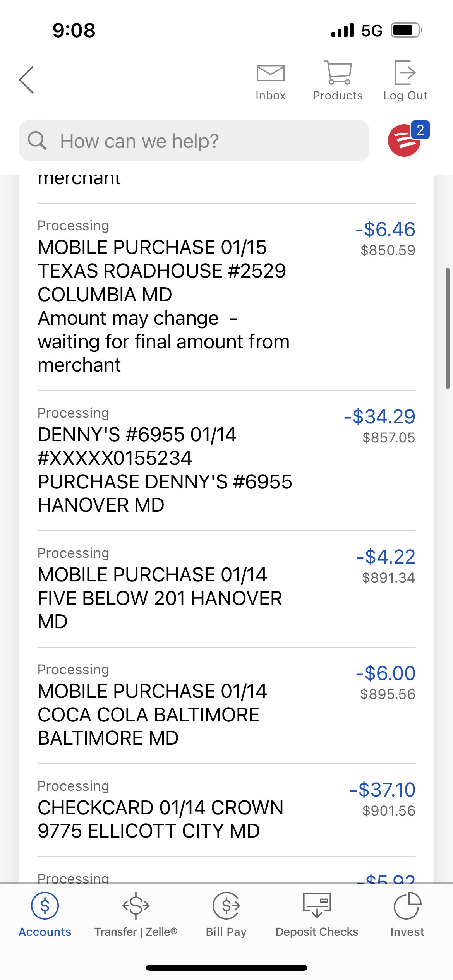Tap the search magnifying glass icon

pos(38,140)
